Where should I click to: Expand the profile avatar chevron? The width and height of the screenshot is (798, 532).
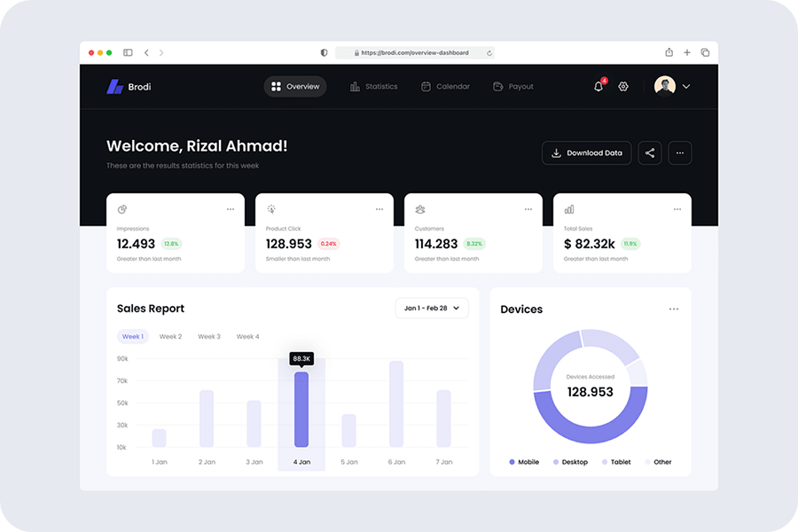pyautogui.click(x=685, y=86)
